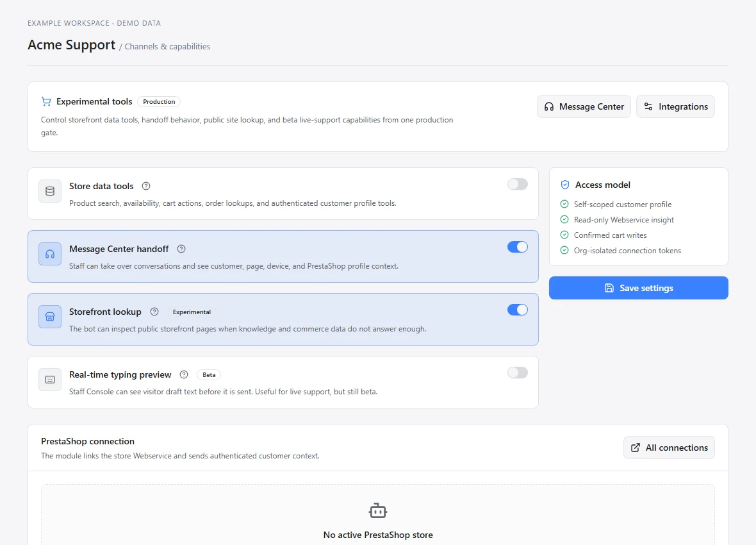Image resolution: width=756 pixels, height=545 pixels.
Task: Click the robot icon above No active PrestaShop store
Action: 378,510
